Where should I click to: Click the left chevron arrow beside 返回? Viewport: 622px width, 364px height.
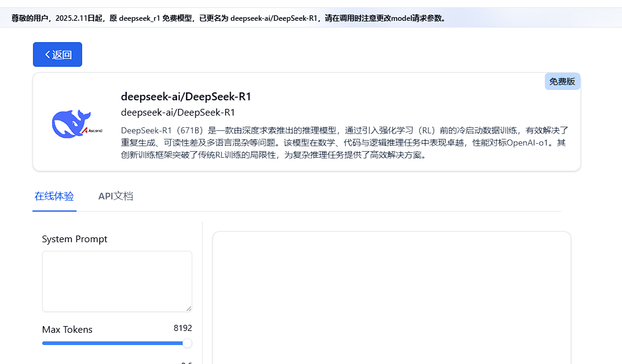[x=48, y=54]
